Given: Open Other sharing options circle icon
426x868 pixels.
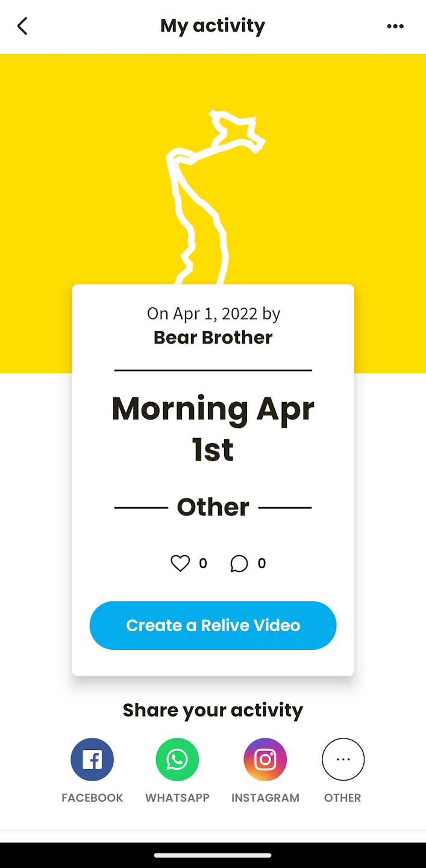Looking at the screenshot, I should coord(343,759).
